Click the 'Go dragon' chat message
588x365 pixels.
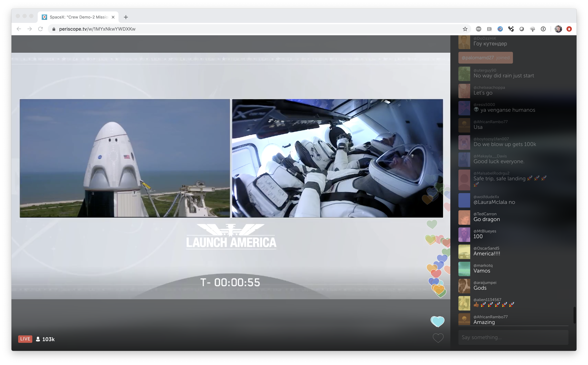click(x=487, y=220)
